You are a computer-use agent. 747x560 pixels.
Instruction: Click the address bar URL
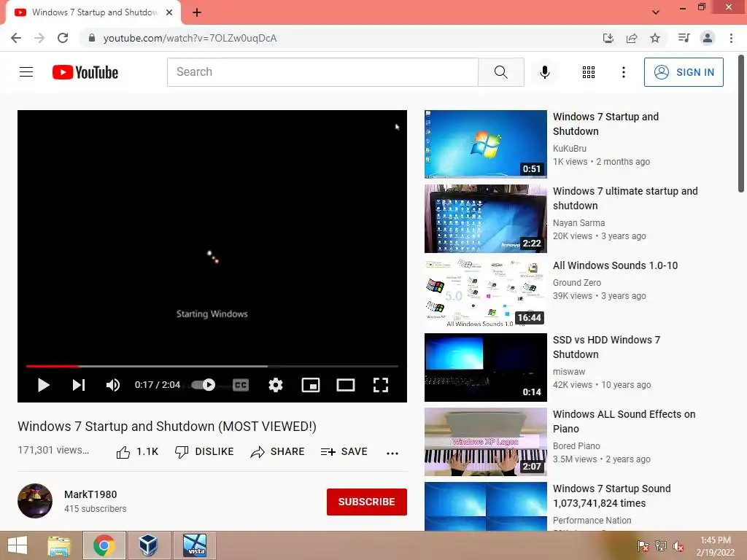(190, 38)
